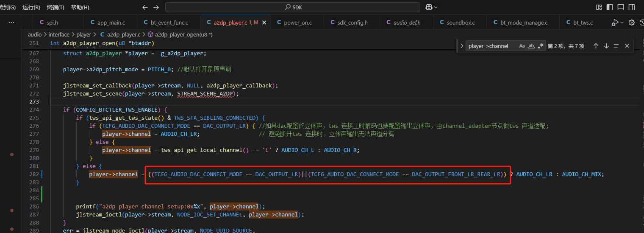Run or debug the current file
Image resolution: width=644 pixels, height=233 pixels.
615,22
